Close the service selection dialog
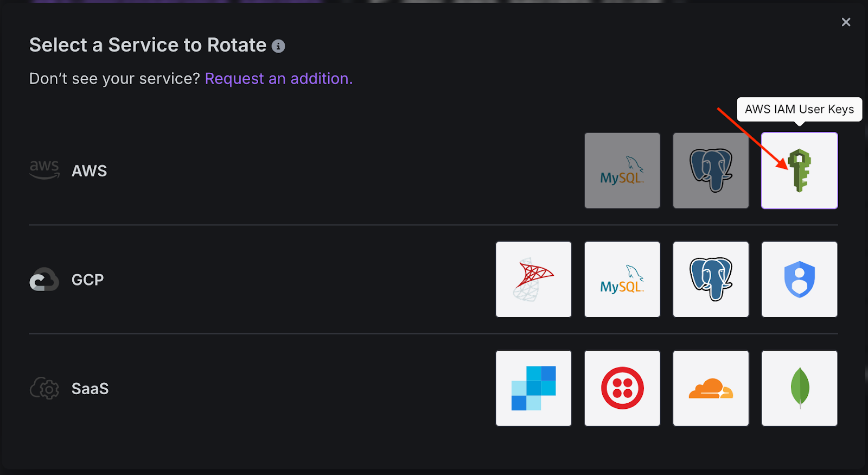This screenshot has height=475, width=868. click(x=846, y=22)
